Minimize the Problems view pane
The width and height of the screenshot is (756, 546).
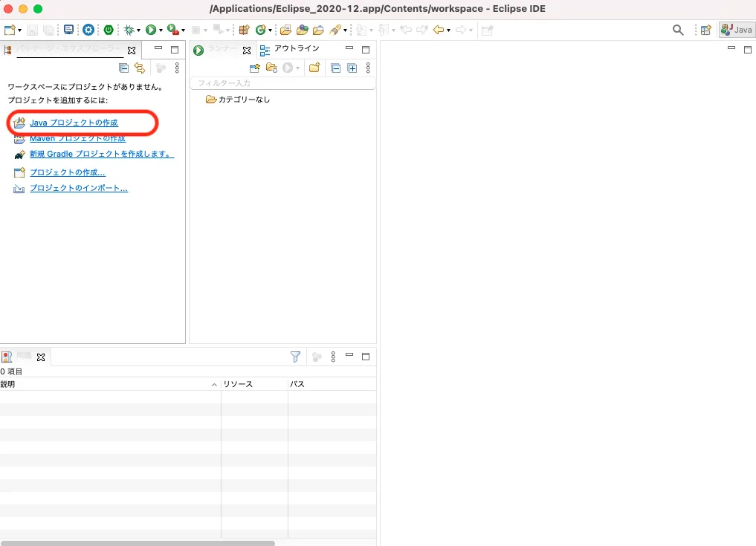(x=349, y=355)
